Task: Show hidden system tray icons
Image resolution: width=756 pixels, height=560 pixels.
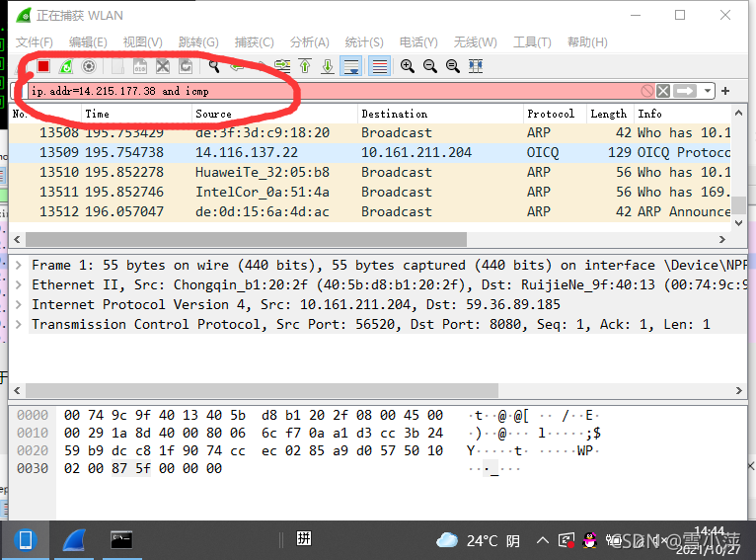Action: [543, 540]
